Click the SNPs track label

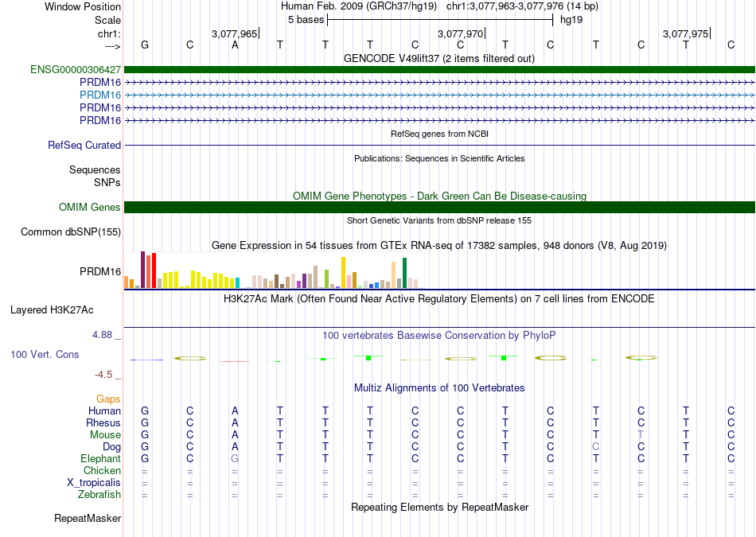point(107,183)
